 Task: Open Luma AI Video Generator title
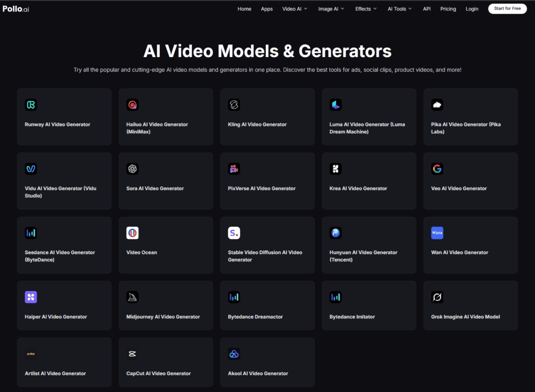[367, 128]
